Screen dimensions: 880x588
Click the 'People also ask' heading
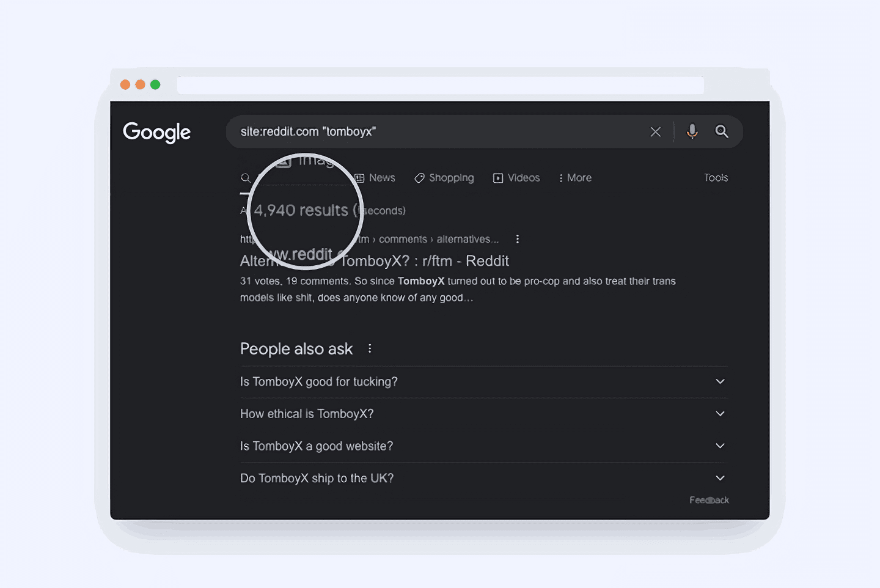click(296, 349)
